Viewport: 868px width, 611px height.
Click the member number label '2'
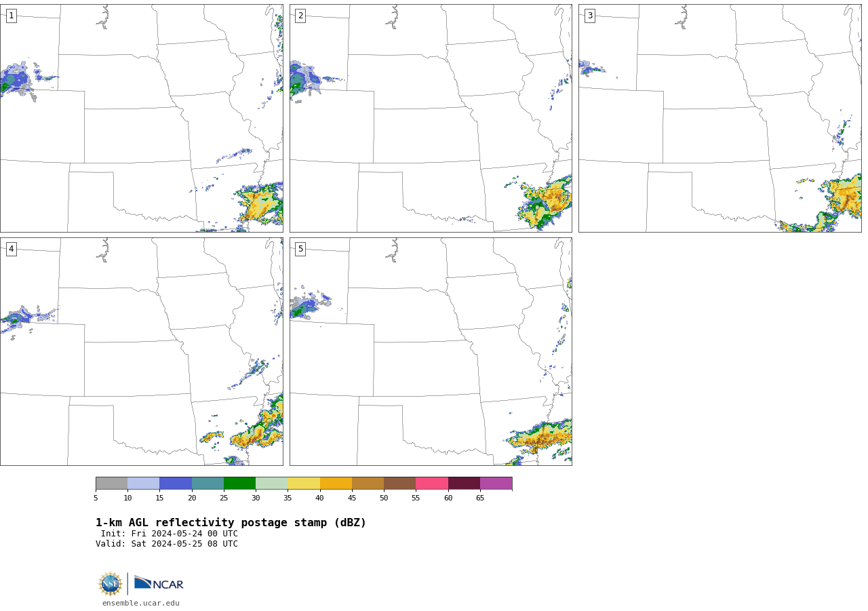pyautogui.click(x=300, y=16)
